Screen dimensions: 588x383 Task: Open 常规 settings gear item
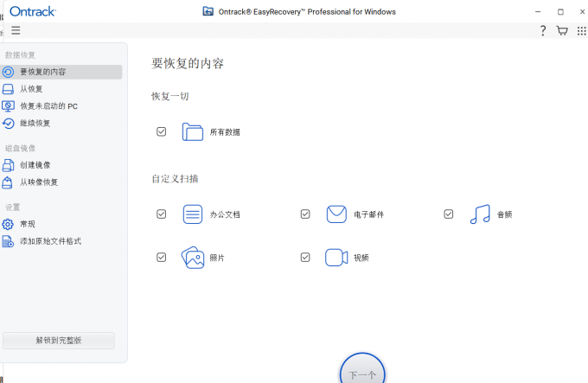click(x=19, y=224)
